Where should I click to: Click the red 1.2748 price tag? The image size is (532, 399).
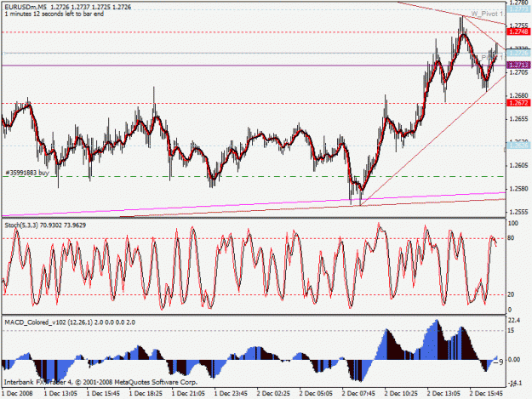click(x=518, y=31)
